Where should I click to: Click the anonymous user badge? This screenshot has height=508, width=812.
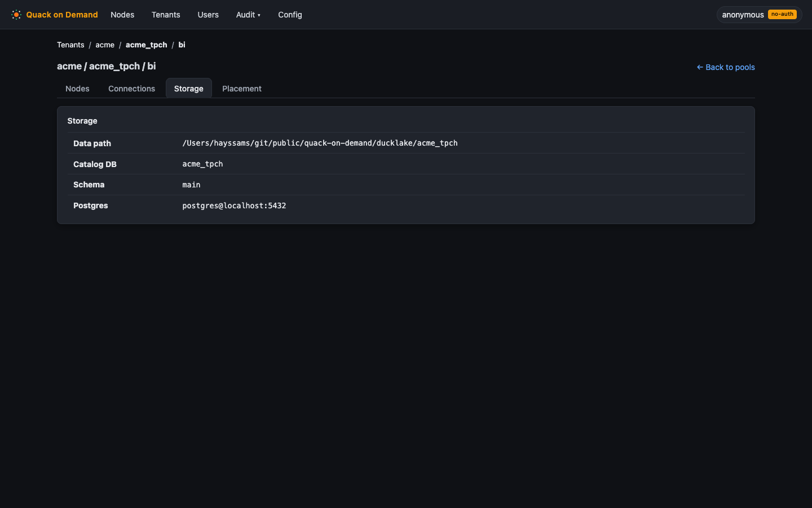pos(759,15)
